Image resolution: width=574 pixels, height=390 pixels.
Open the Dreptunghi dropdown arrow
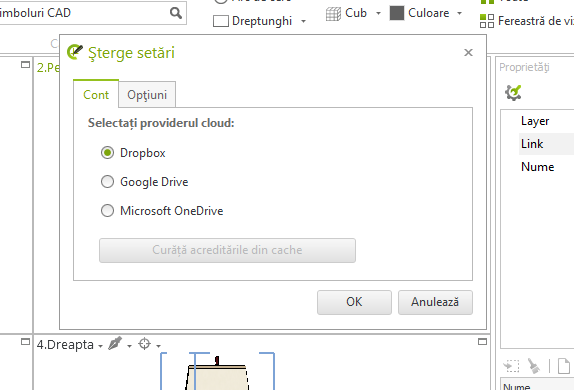[x=303, y=21]
